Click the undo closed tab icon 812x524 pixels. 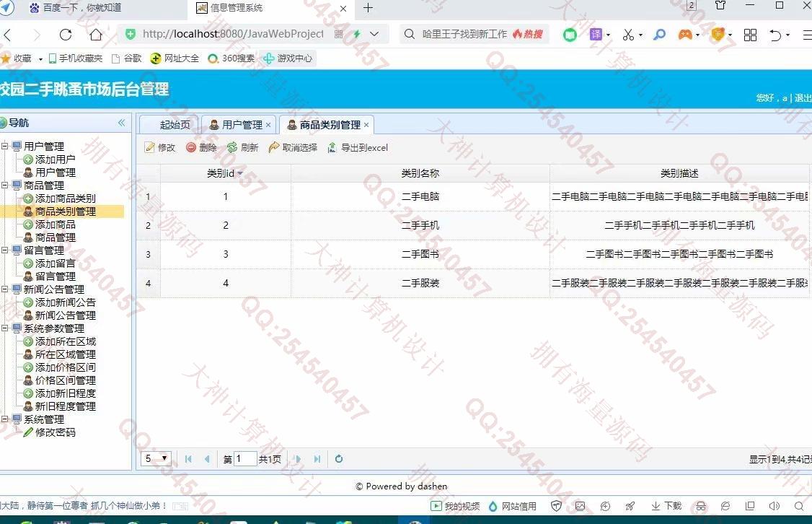pos(775,35)
